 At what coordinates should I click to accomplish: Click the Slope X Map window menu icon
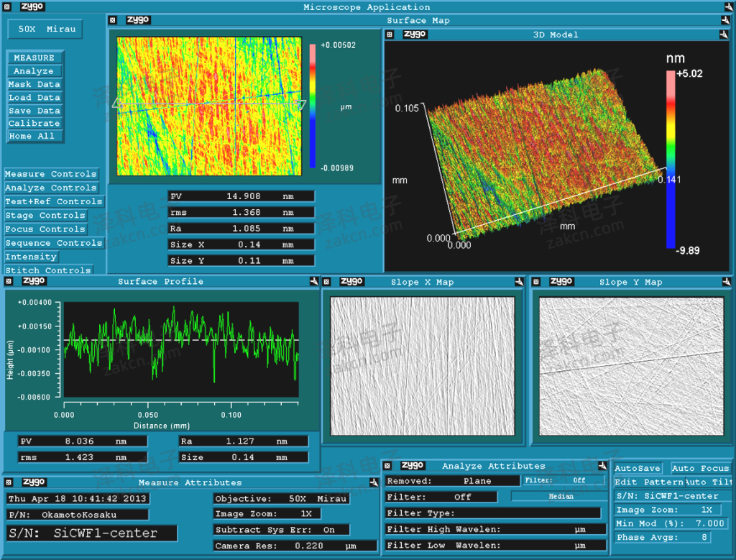(x=328, y=282)
